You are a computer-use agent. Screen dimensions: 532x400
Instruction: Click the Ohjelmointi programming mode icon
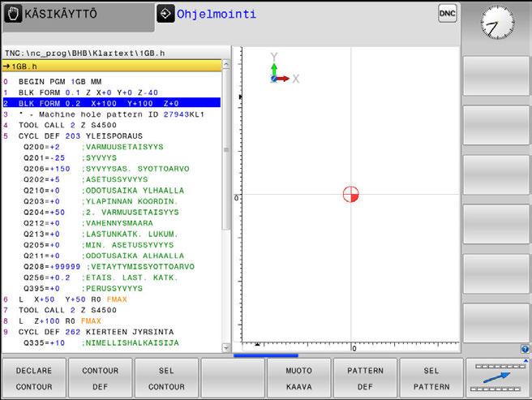pyautogui.click(x=165, y=14)
